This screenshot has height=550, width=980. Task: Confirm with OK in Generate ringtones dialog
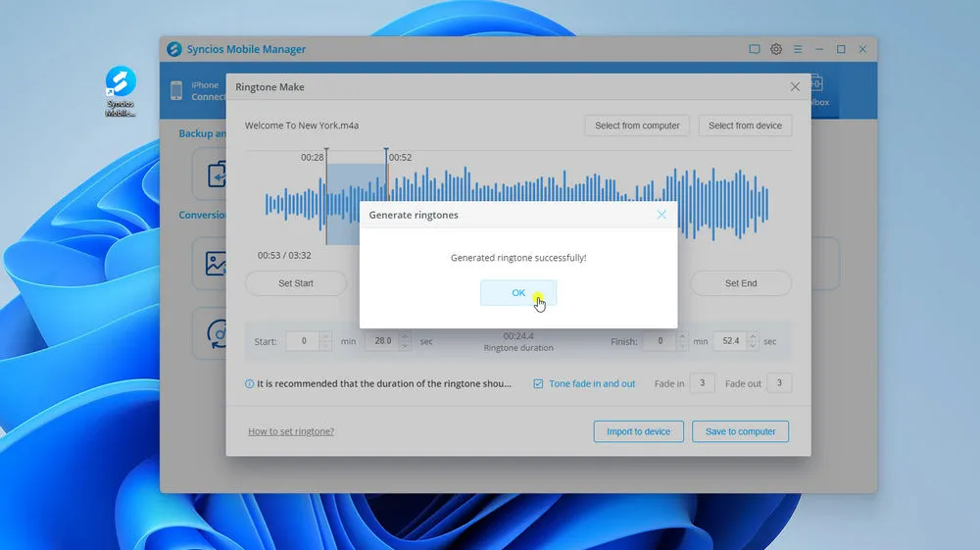(518, 292)
